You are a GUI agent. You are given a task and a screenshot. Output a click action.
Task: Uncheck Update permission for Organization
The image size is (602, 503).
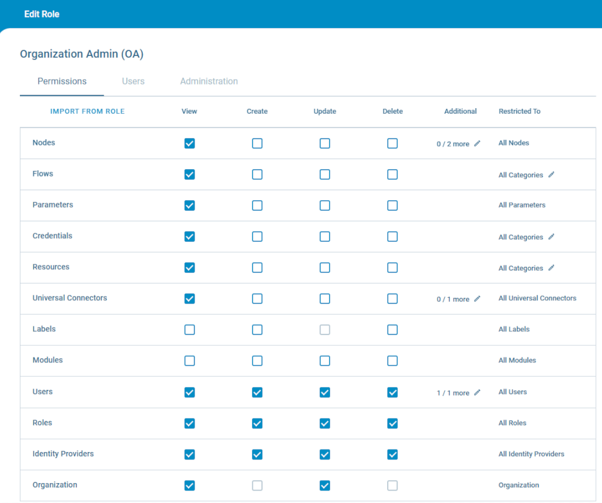tap(324, 486)
